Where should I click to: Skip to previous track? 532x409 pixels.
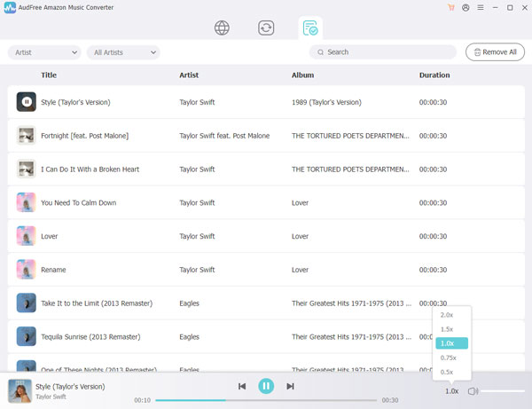click(x=242, y=386)
